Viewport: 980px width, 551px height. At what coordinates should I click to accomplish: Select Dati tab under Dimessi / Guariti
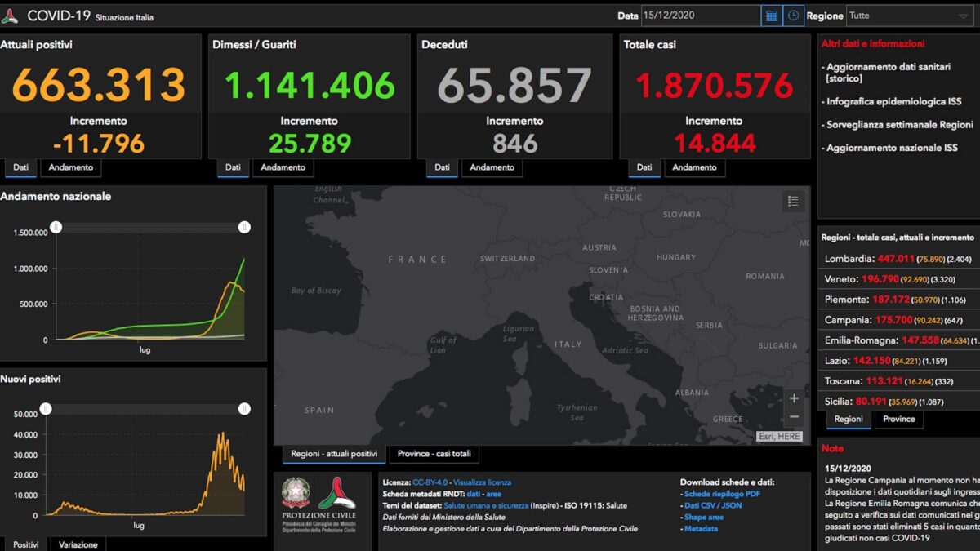tap(233, 167)
